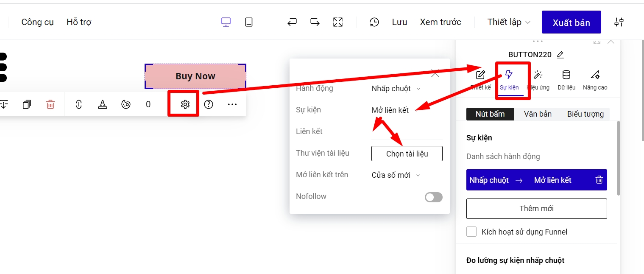This screenshot has width=644, height=274.
Task: Click the undo arrow icon
Action: [292, 22]
